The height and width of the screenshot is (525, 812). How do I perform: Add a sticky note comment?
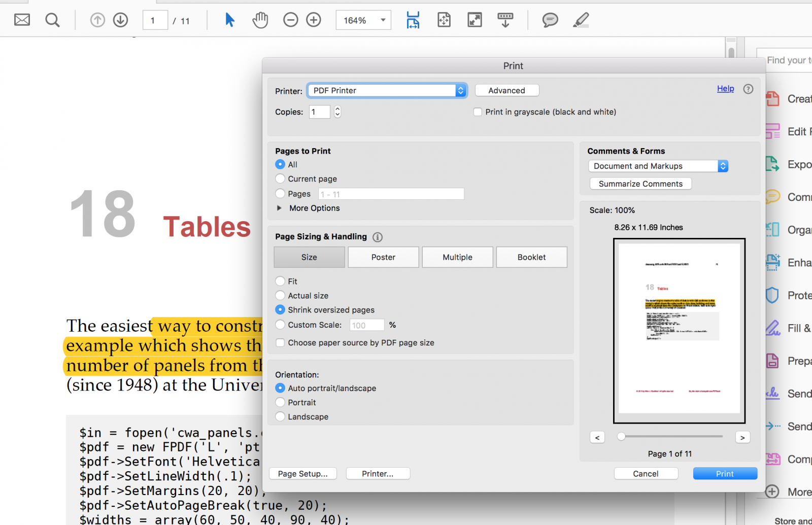click(550, 20)
